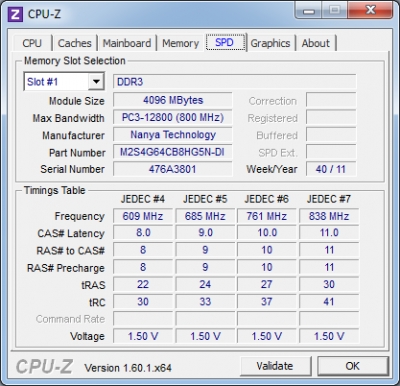Screen dimensions: 400x386
Task: Click the Max Bandwidth PC3-12800 field
Action: (x=173, y=117)
